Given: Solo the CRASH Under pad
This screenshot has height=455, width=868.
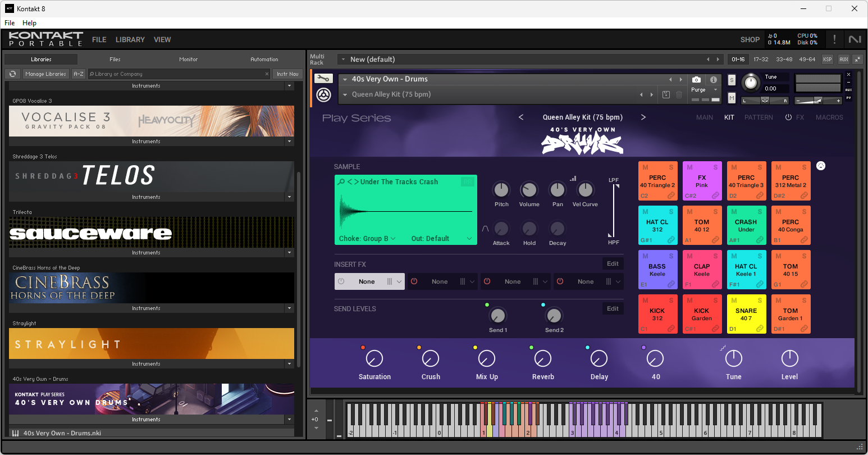Looking at the screenshot, I should 760,212.
